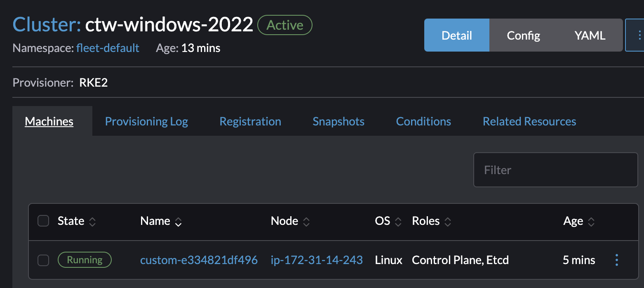Switch to the Provisioning Log tab
The width and height of the screenshot is (644, 288).
146,121
